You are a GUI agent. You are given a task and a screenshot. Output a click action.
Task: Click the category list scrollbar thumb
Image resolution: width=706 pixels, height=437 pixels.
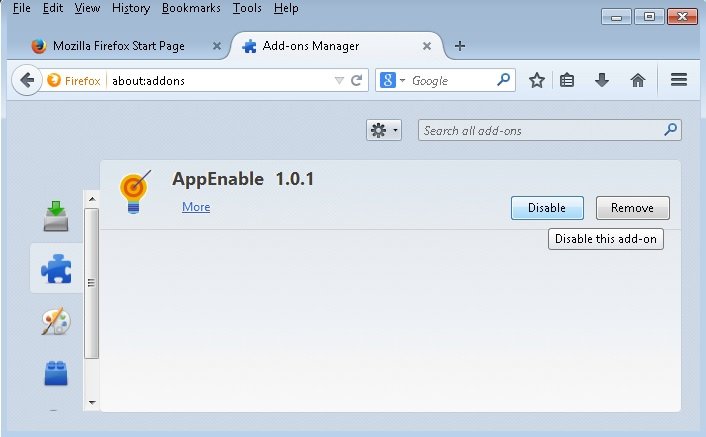click(91, 283)
